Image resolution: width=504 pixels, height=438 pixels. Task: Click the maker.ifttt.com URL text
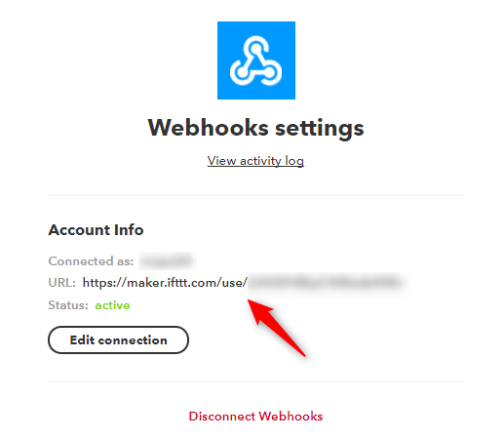click(165, 283)
